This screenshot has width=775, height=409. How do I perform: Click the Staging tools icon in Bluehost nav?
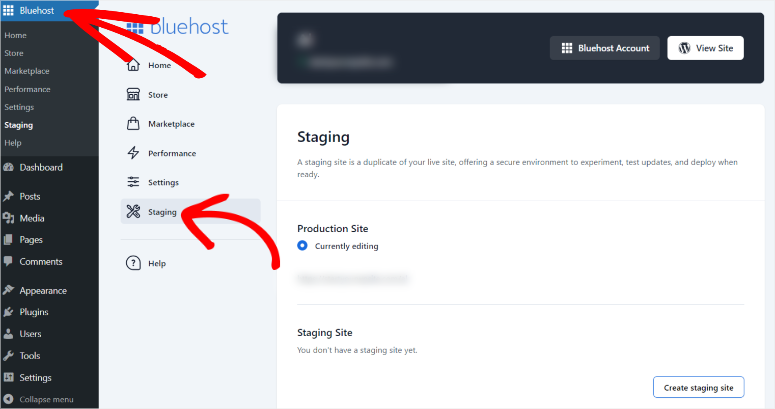[133, 212]
